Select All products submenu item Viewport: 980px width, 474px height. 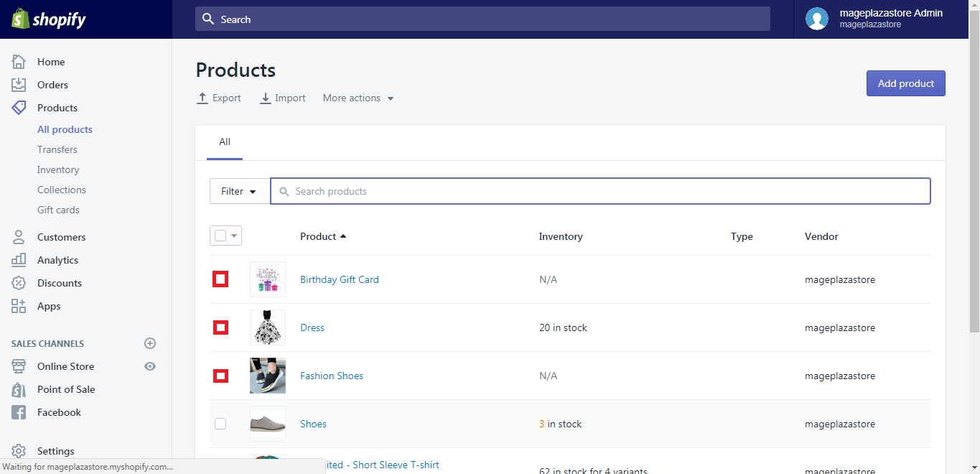tap(65, 129)
